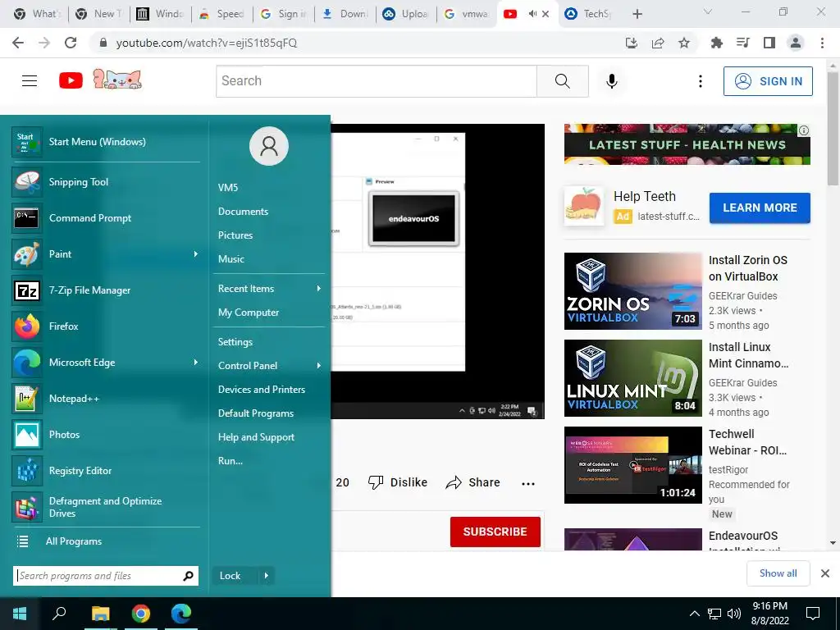Click Dislike under the video
This screenshot has width=840, height=630.
(x=398, y=482)
